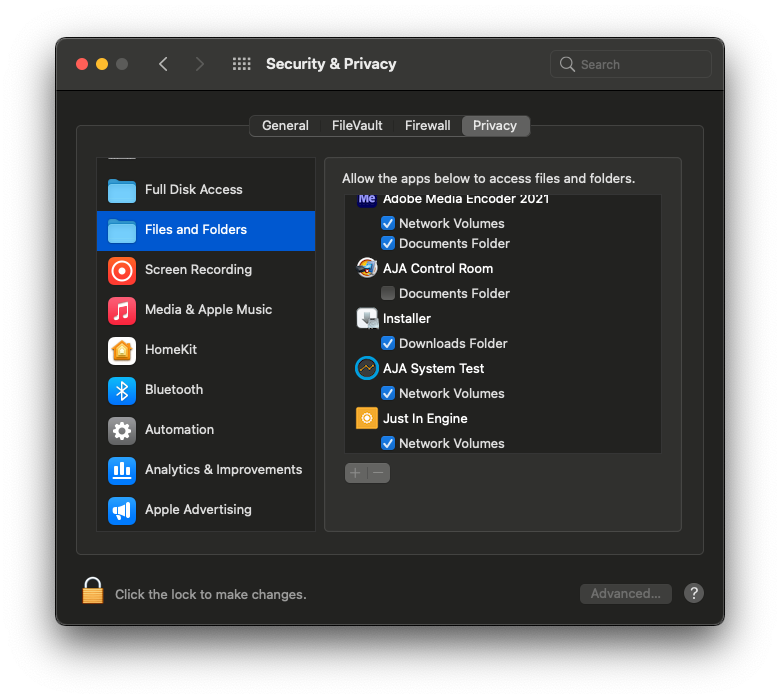Click the Search field
Screen dimensions: 780x699
[x=630, y=64]
